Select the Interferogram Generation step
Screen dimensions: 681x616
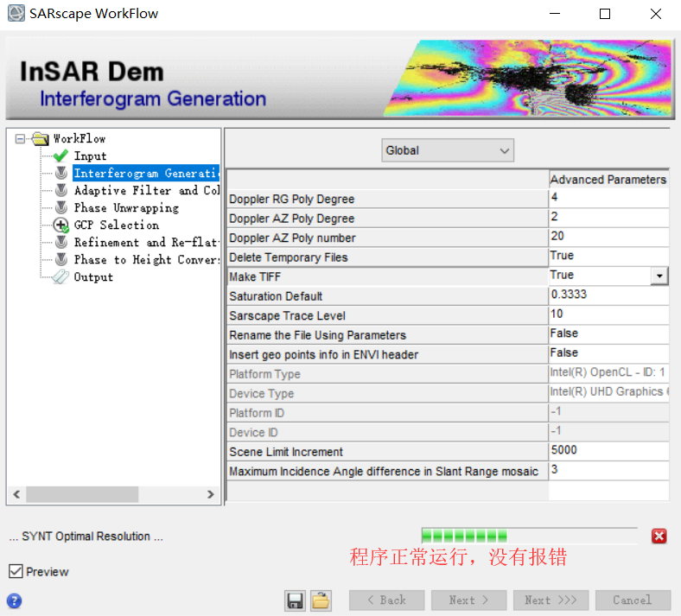[146, 173]
